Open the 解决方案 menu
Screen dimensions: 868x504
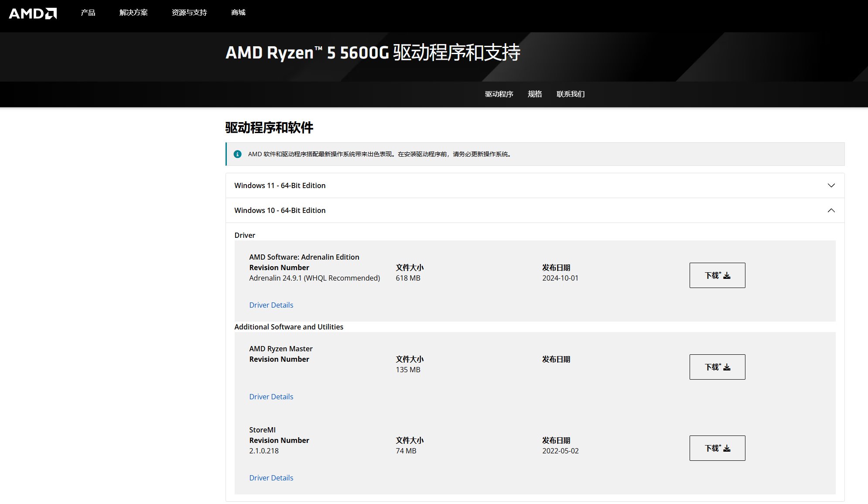tap(133, 13)
